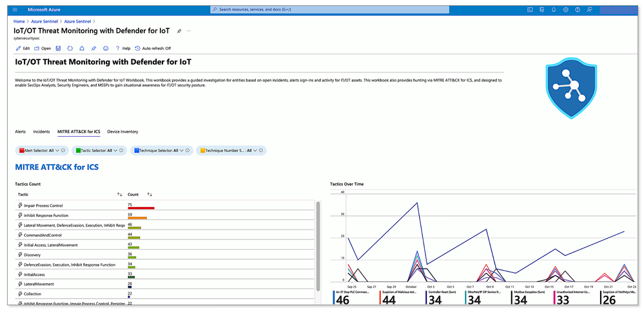Click the feedback smiley icon
This screenshot has width=644, height=311.
(106, 48)
